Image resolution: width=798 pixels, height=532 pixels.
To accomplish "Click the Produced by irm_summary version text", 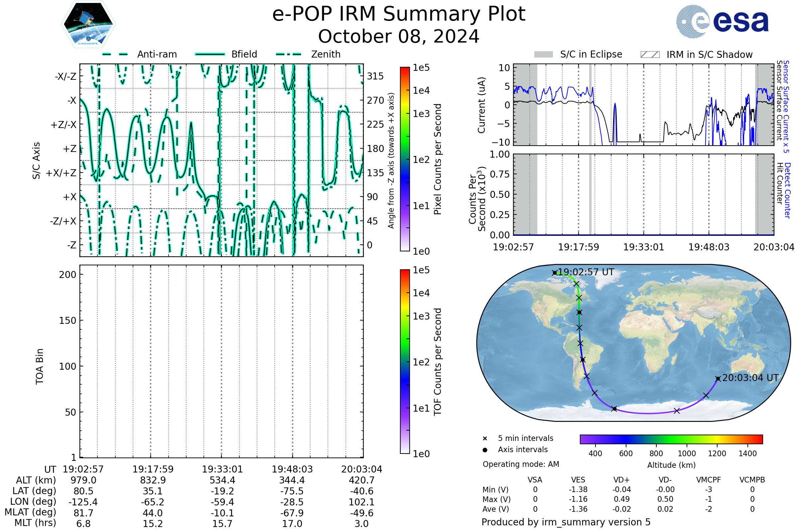I will [x=566, y=522].
